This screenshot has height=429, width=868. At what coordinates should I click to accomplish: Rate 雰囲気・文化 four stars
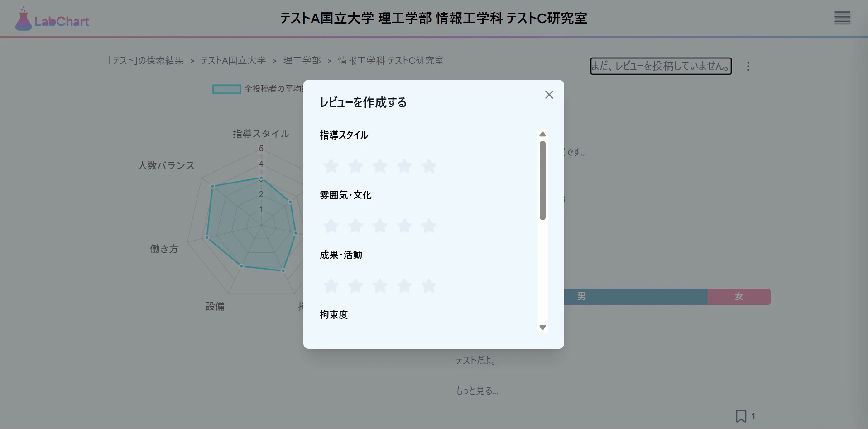tap(404, 226)
